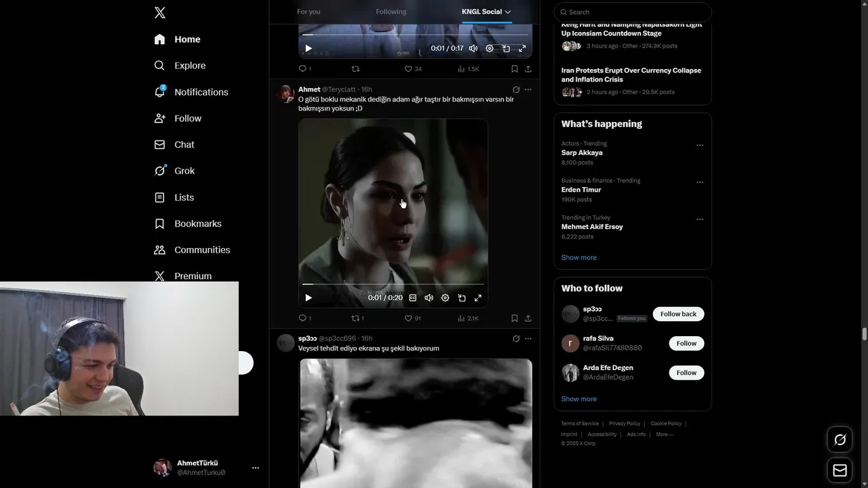
Task: Open the floating Grok button
Action: pyautogui.click(x=840, y=441)
